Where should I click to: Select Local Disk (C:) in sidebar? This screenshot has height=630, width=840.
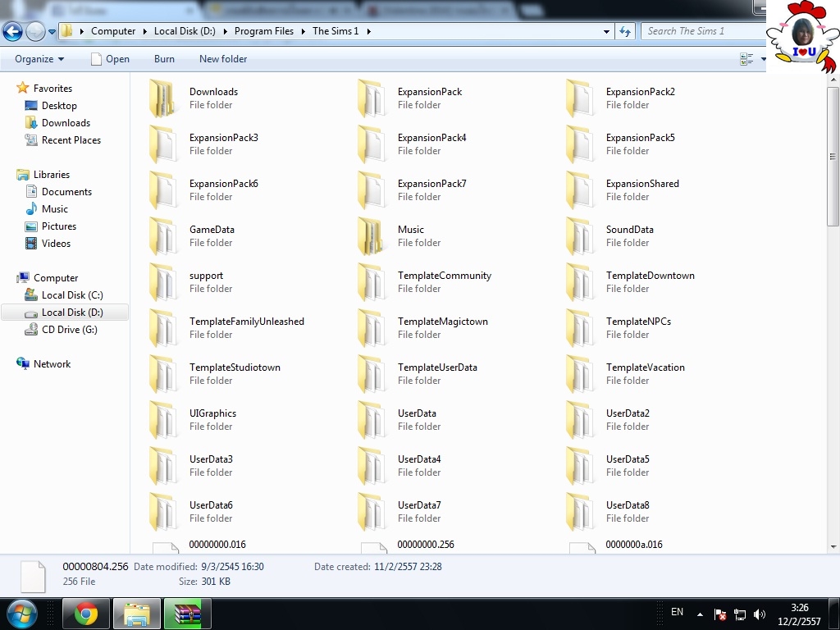pos(72,295)
